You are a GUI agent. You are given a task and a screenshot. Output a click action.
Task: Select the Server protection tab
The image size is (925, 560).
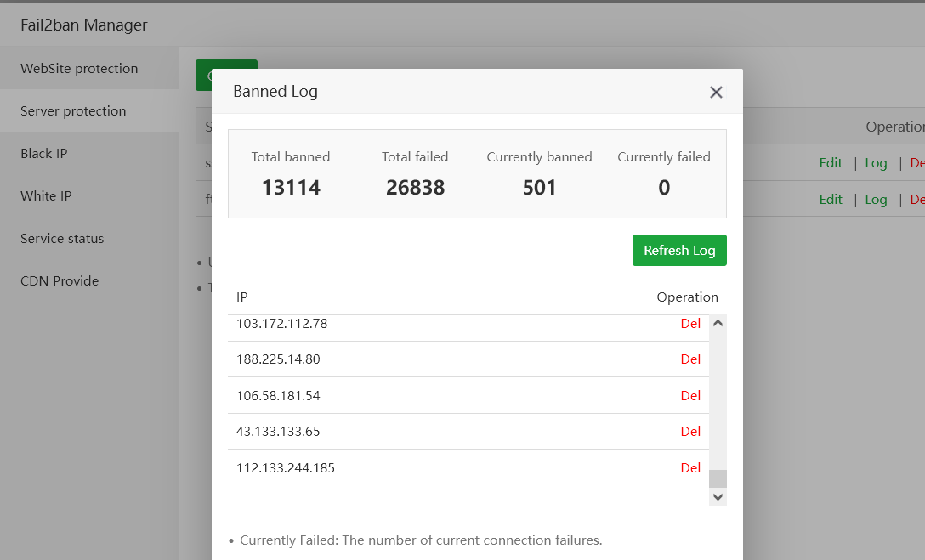73,111
